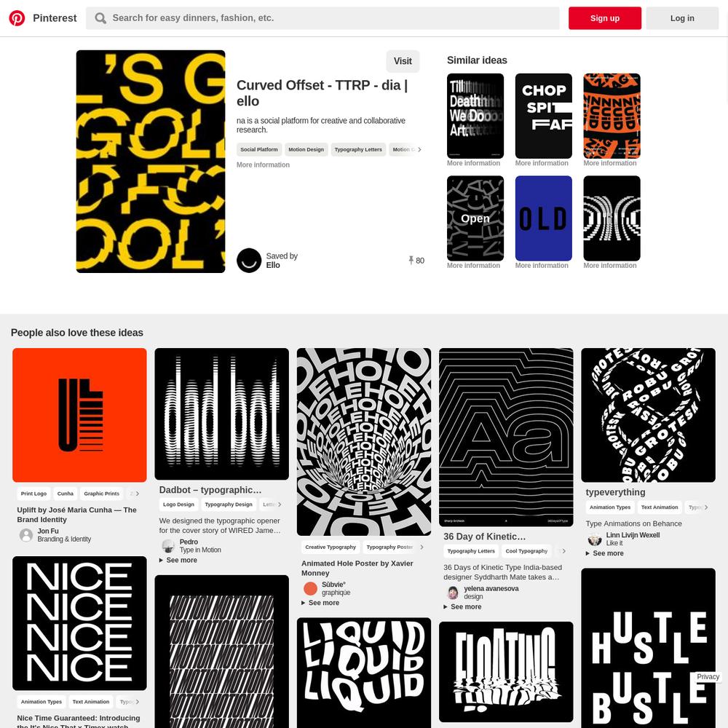Screen dimensions: 728x728
Task: Expand See more under Dadbot pin
Action: coord(178,560)
